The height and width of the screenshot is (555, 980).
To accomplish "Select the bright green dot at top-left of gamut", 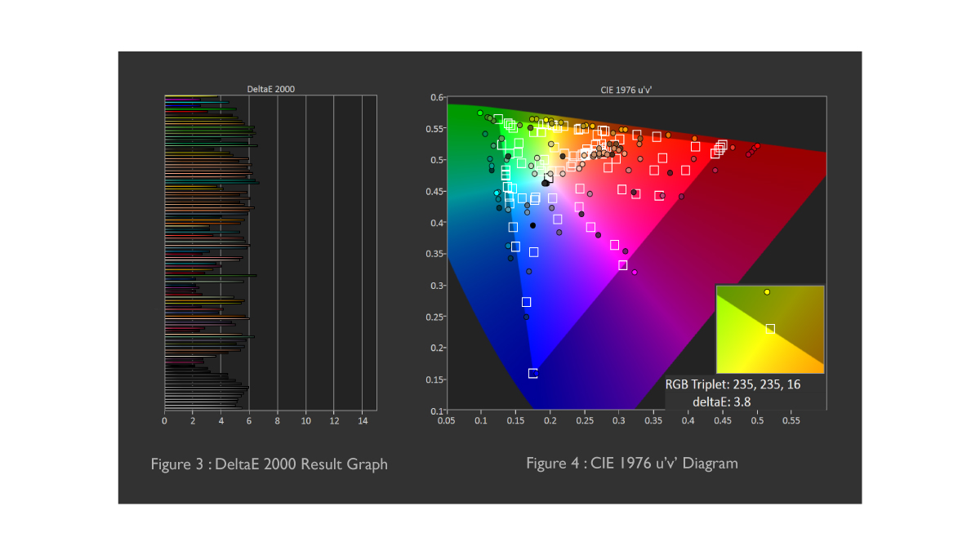I will [480, 113].
